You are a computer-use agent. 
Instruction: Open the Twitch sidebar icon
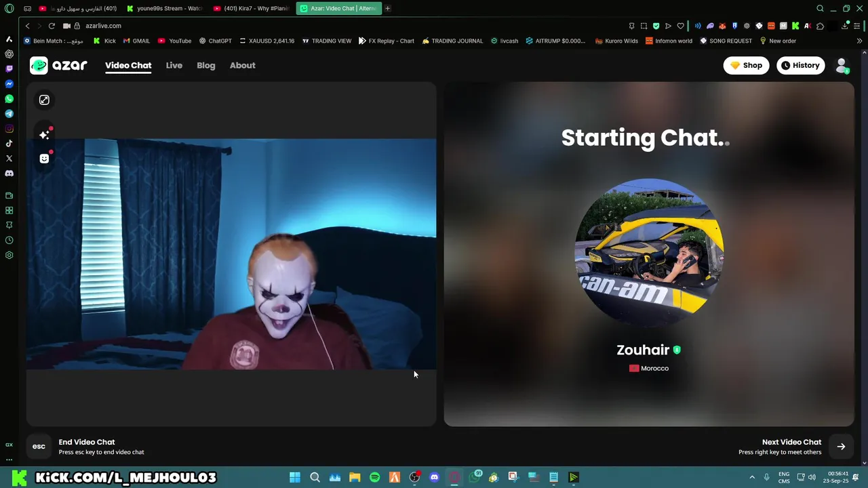point(9,69)
